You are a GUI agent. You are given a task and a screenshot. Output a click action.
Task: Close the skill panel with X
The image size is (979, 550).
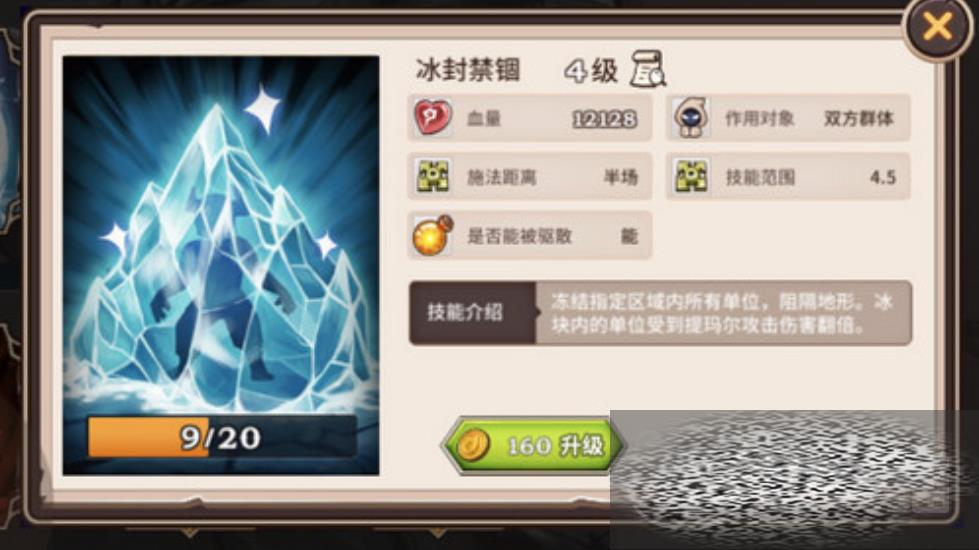coord(938,27)
